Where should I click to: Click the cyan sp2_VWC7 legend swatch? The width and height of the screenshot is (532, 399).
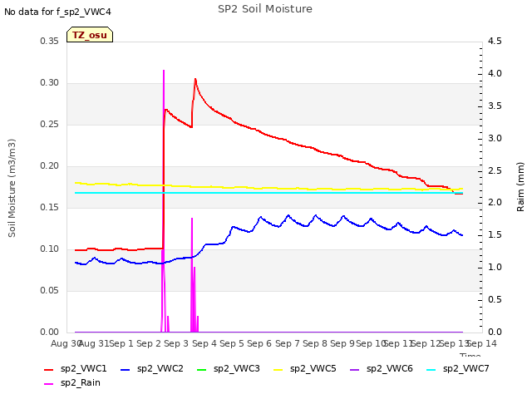click(431, 369)
